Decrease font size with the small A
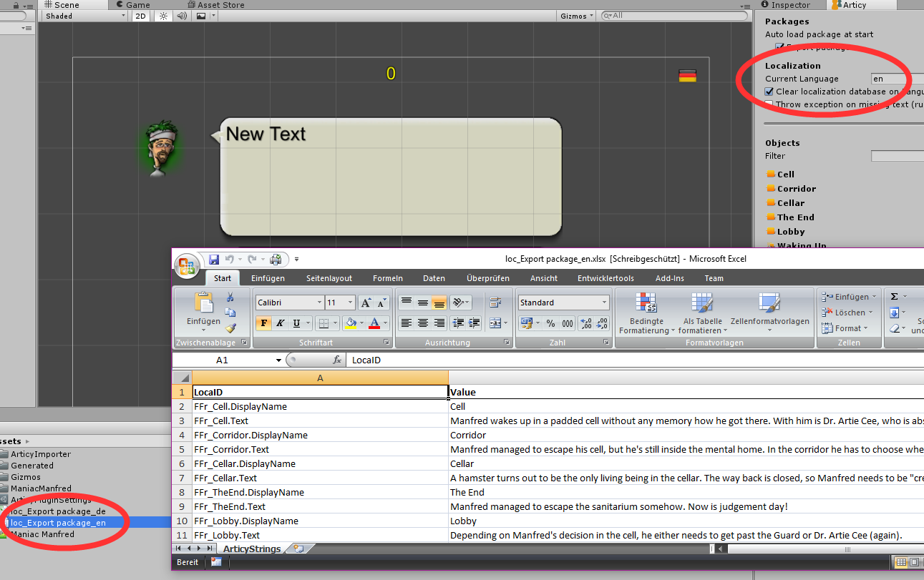This screenshot has height=580, width=924. 381,303
